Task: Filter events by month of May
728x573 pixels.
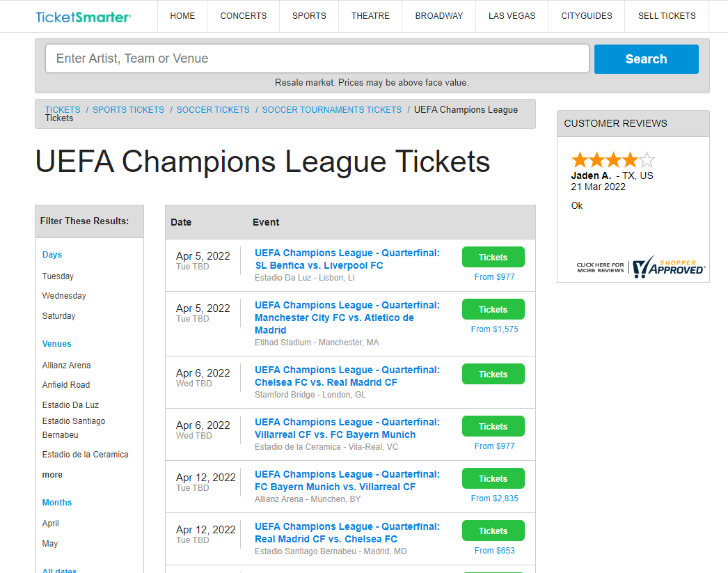Action: 50,544
